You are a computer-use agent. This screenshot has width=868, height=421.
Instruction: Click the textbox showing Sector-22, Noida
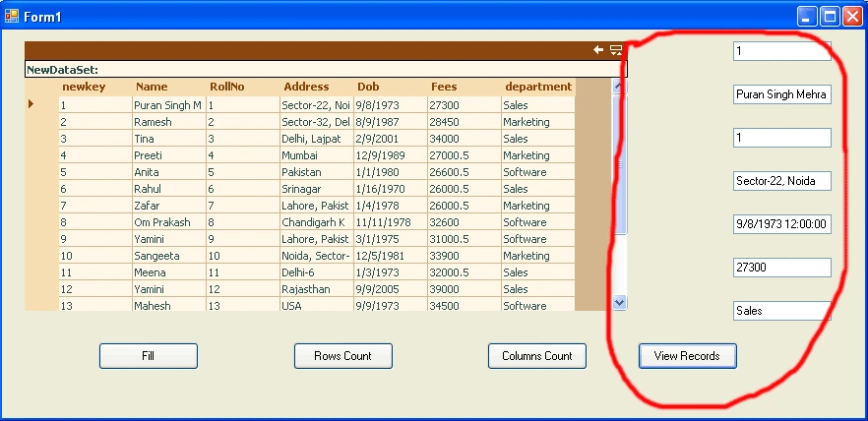[782, 181]
